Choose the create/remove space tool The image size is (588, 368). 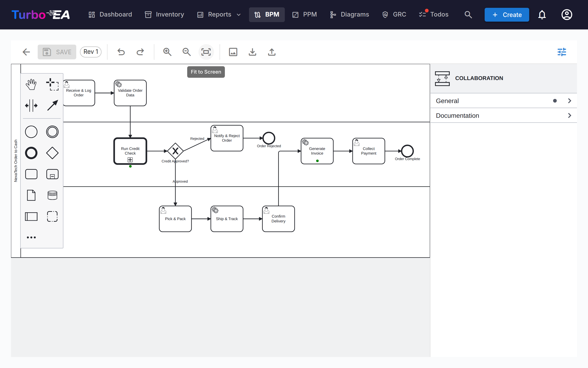[x=31, y=106]
